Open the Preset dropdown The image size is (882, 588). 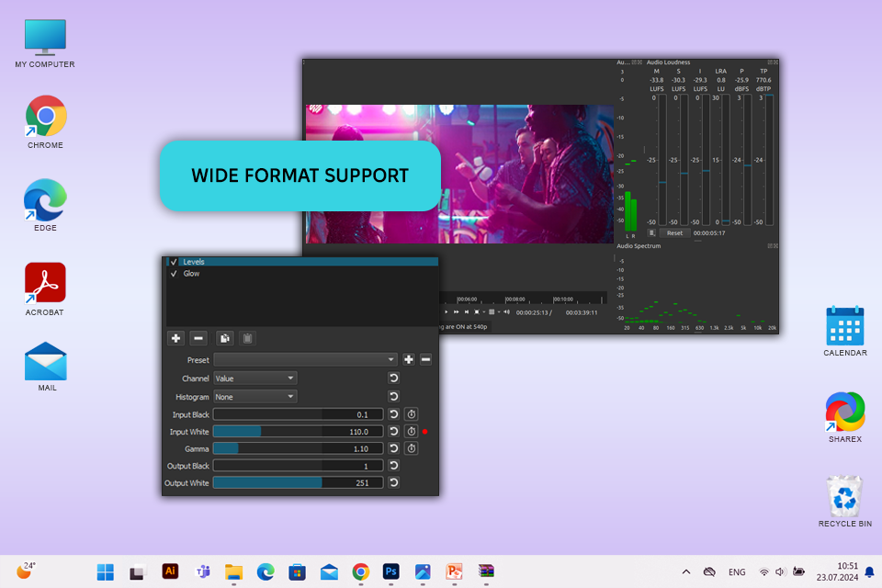point(305,359)
